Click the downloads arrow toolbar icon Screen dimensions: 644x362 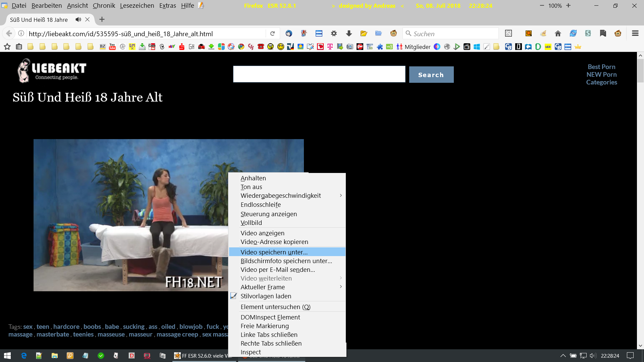pos(349,34)
